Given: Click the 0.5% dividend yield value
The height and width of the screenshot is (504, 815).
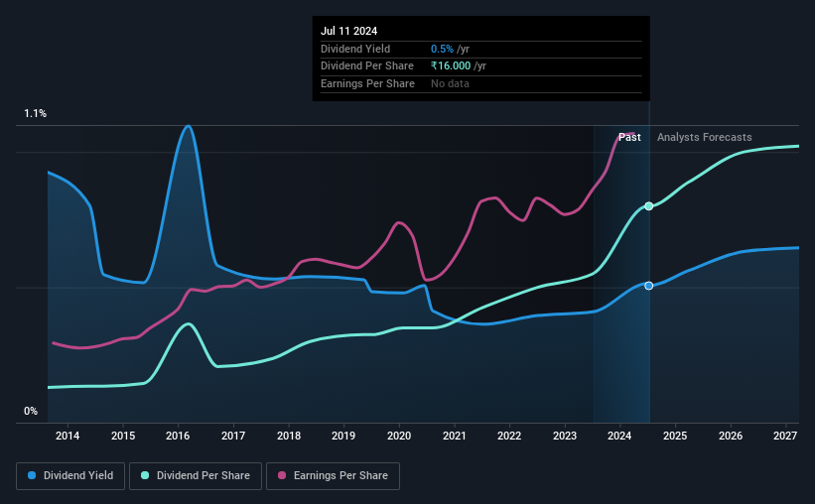Looking at the screenshot, I should tap(442, 49).
